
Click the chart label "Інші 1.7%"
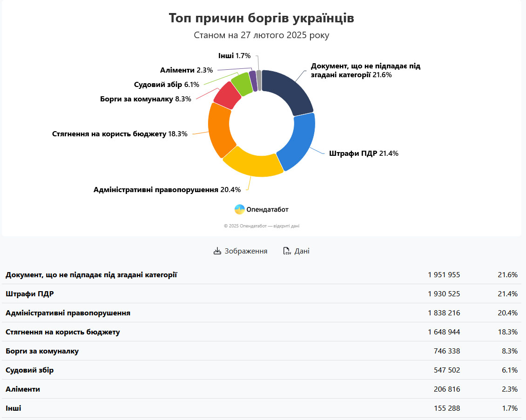(234, 56)
